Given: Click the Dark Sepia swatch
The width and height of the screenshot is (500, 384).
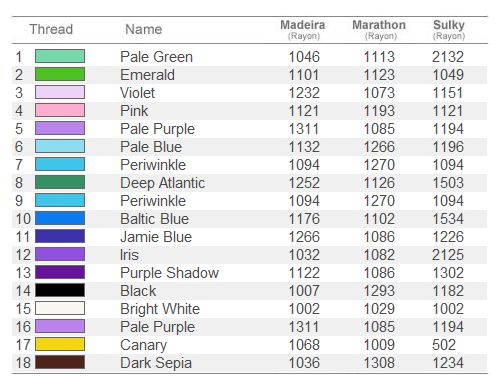Looking at the screenshot, I should click(60, 362).
